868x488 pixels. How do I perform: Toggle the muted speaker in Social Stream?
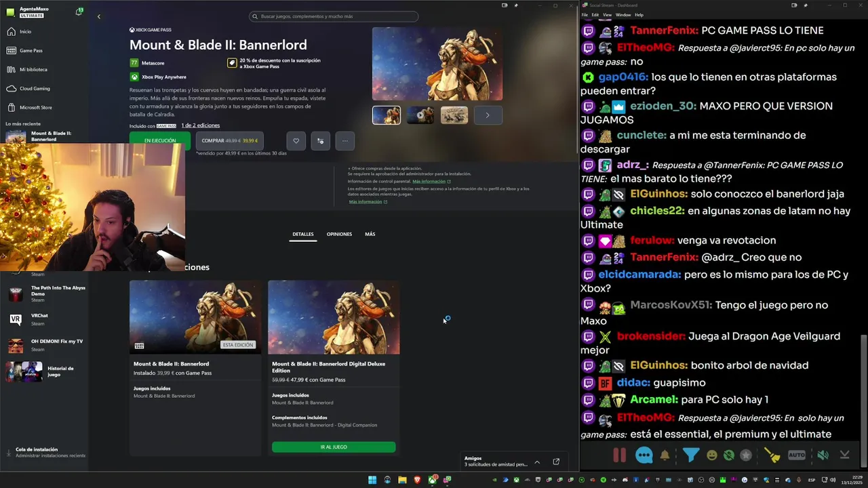(822, 455)
